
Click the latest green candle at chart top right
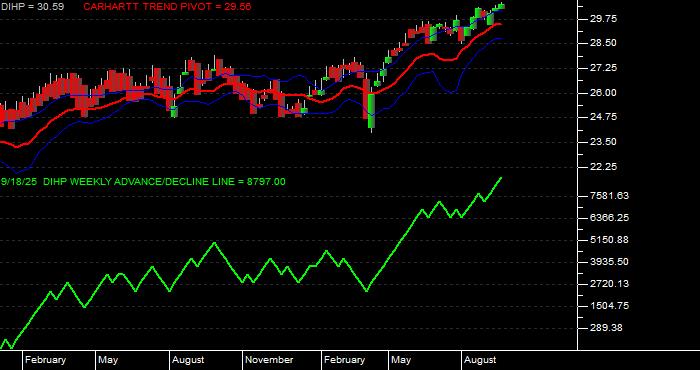pyautogui.click(x=502, y=5)
